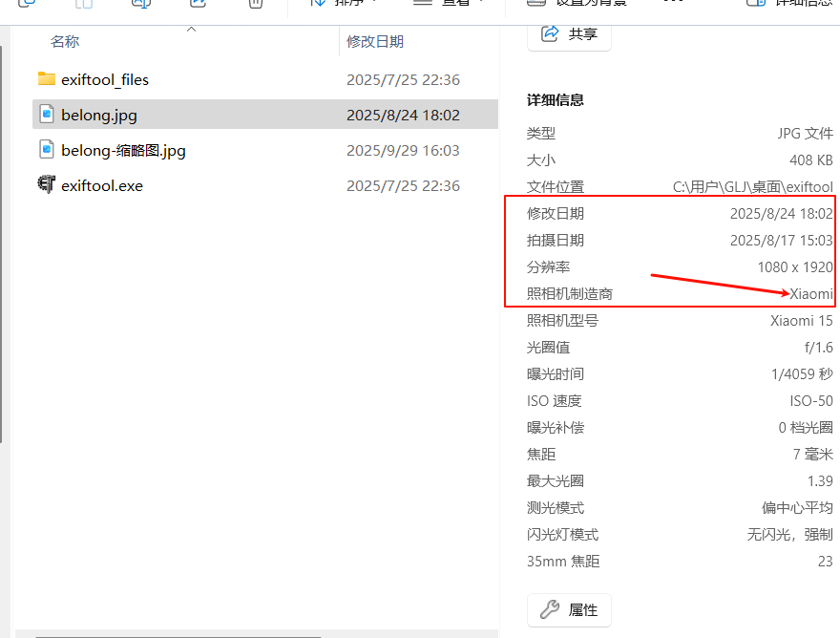Sort files by 名称 column header

(65, 41)
